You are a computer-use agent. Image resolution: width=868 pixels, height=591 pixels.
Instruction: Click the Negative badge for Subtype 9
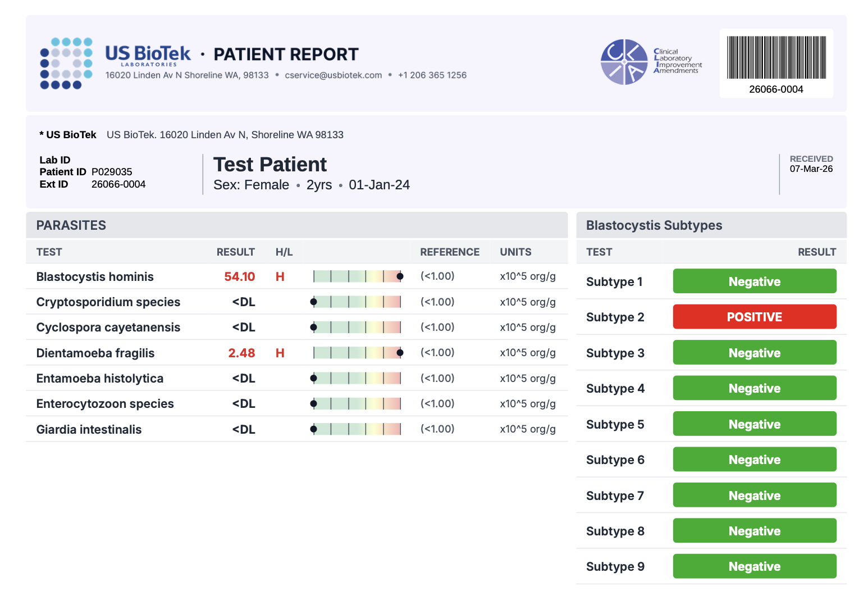(x=754, y=566)
